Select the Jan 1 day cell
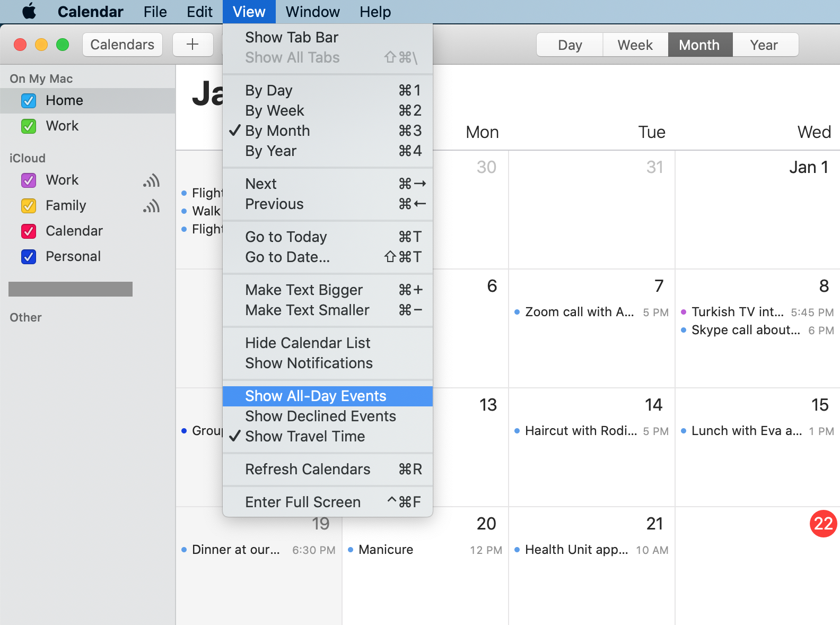This screenshot has height=625, width=840. click(x=758, y=210)
